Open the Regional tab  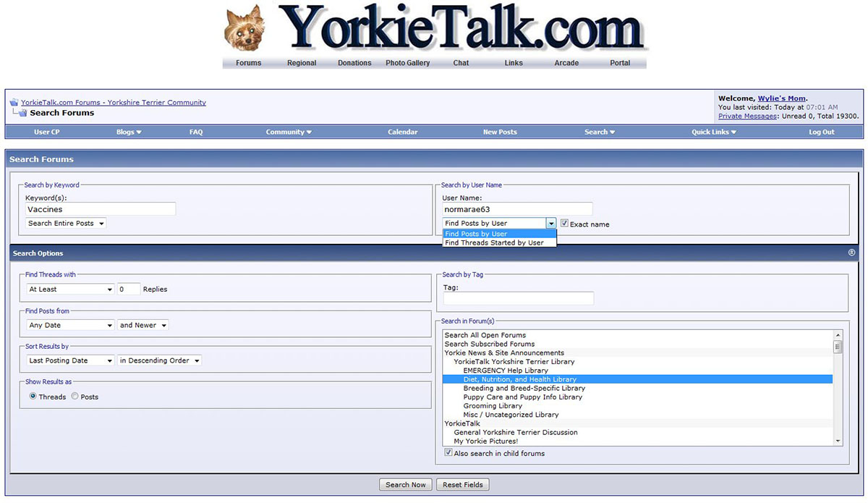tap(302, 63)
